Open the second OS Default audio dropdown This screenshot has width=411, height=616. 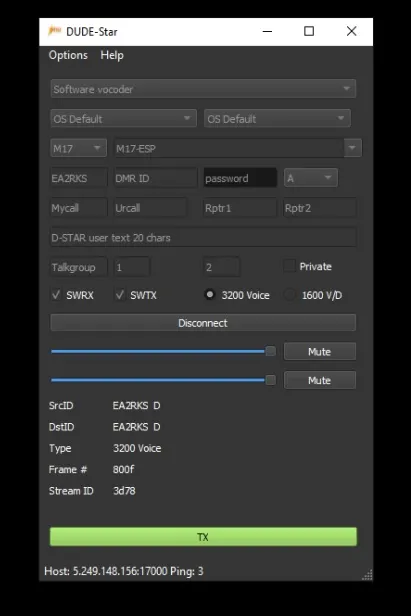coord(277,118)
